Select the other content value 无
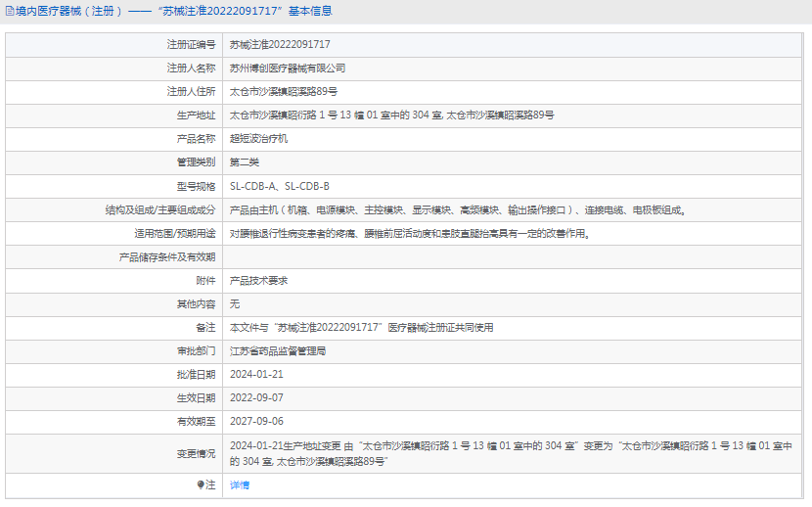Image resolution: width=812 pixels, height=507 pixels. pyautogui.click(x=235, y=304)
